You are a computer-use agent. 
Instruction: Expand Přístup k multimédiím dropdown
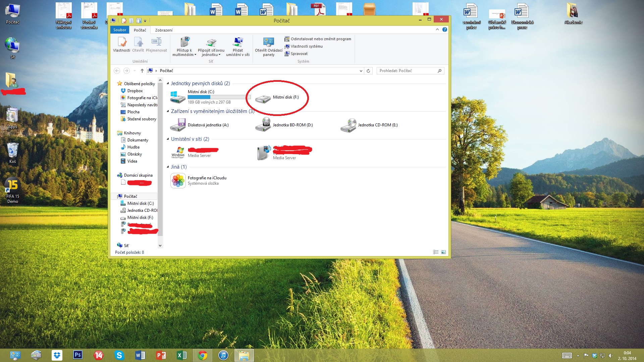195,55
